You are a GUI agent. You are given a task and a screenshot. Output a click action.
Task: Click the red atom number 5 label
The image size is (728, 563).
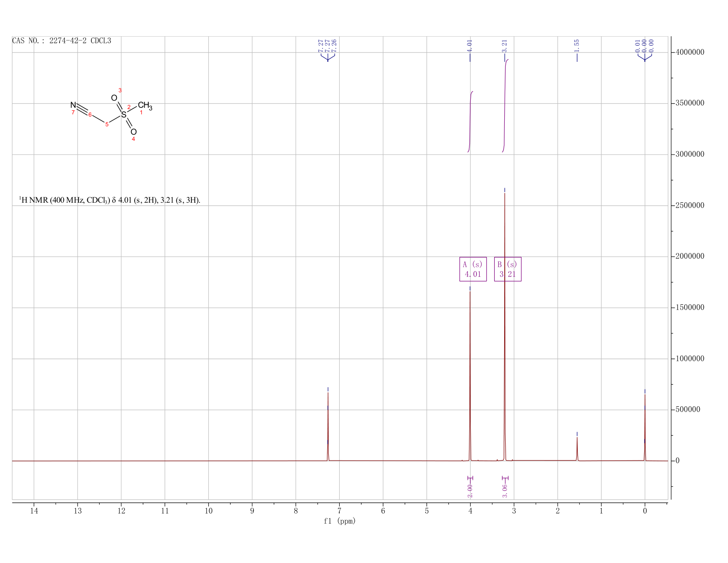[x=107, y=125]
